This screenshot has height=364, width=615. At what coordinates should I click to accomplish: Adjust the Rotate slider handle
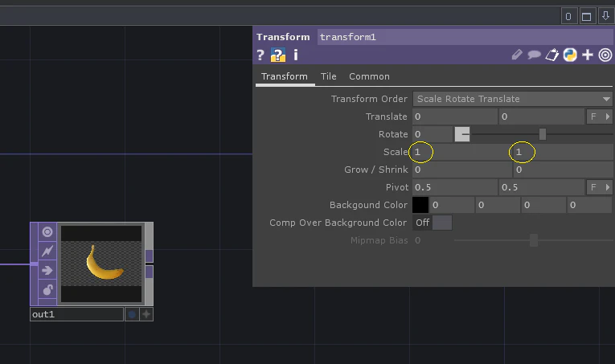(543, 134)
